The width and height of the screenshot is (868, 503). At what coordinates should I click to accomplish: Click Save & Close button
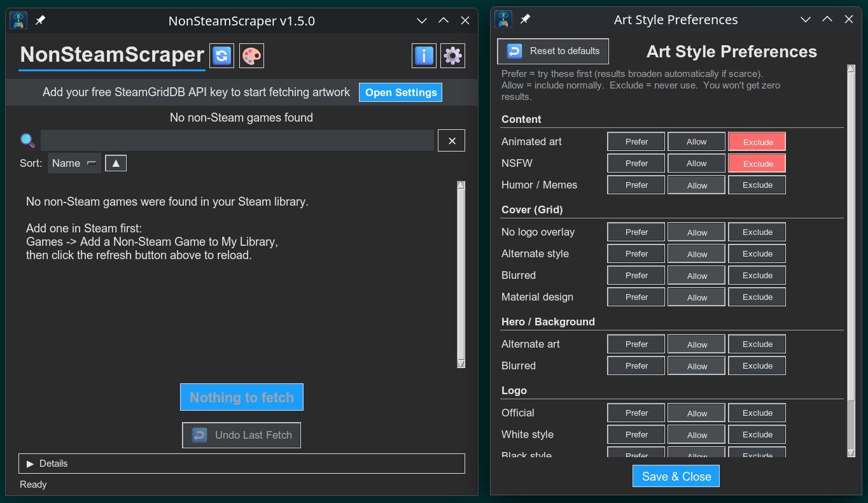(x=676, y=476)
